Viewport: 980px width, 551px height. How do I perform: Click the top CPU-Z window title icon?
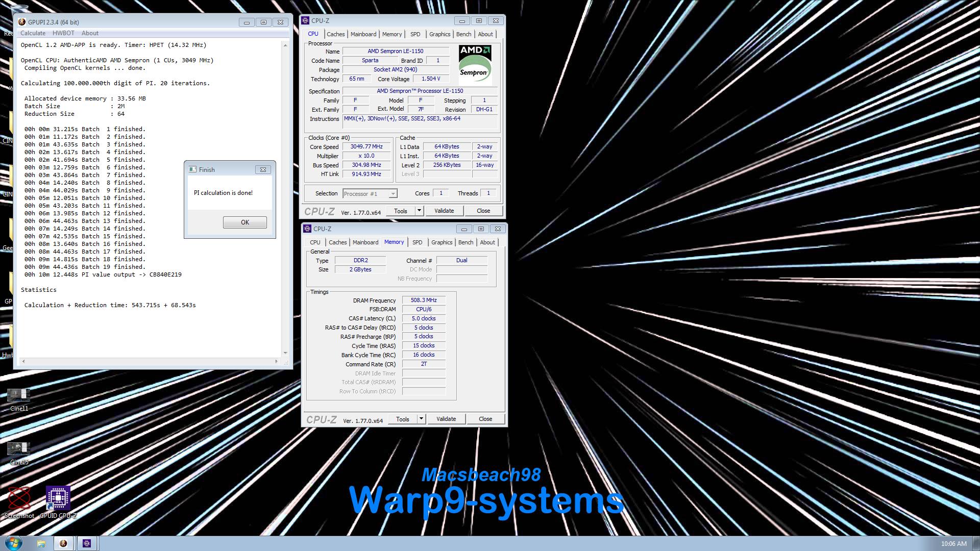[305, 20]
